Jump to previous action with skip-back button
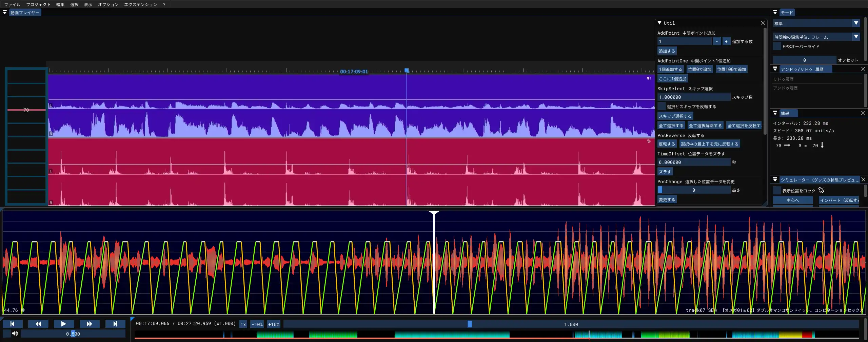 tap(13, 324)
